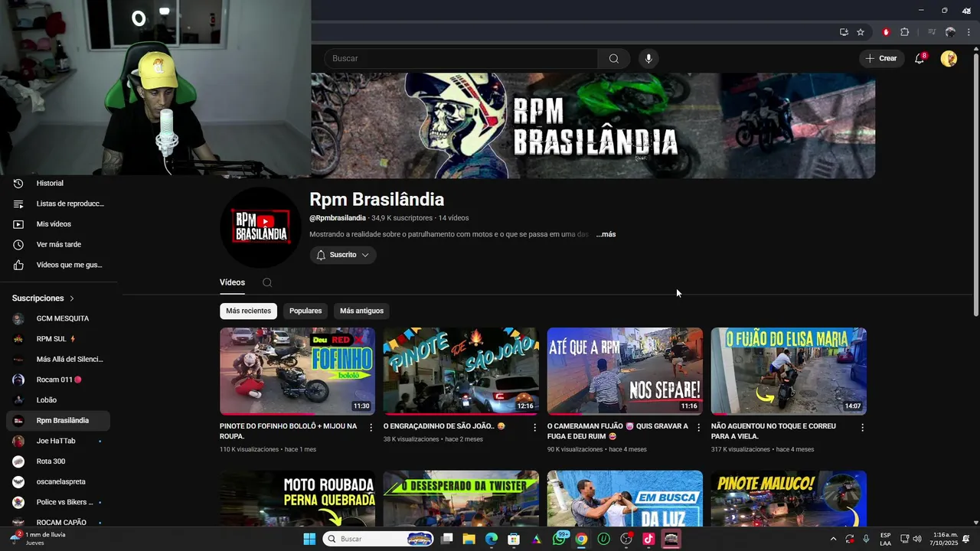Expand channel description with ...más

point(606,234)
